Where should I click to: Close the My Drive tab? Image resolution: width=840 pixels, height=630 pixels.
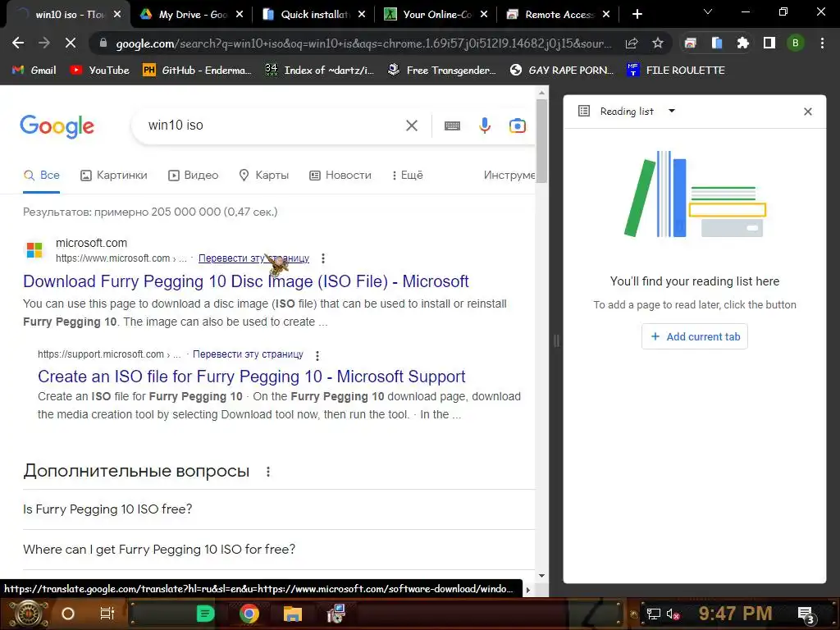coord(240,15)
